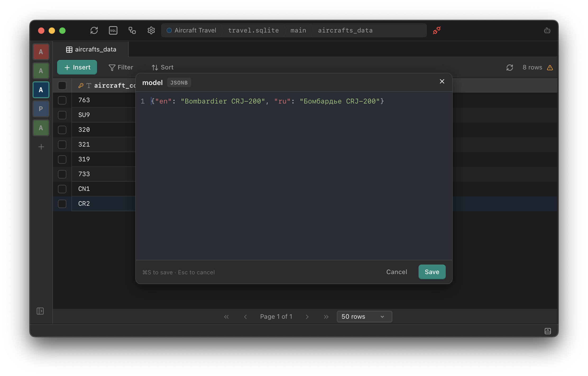The height and width of the screenshot is (376, 588).
Task: Open the SQL editor icon
Action: pyautogui.click(x=113, y=30)
